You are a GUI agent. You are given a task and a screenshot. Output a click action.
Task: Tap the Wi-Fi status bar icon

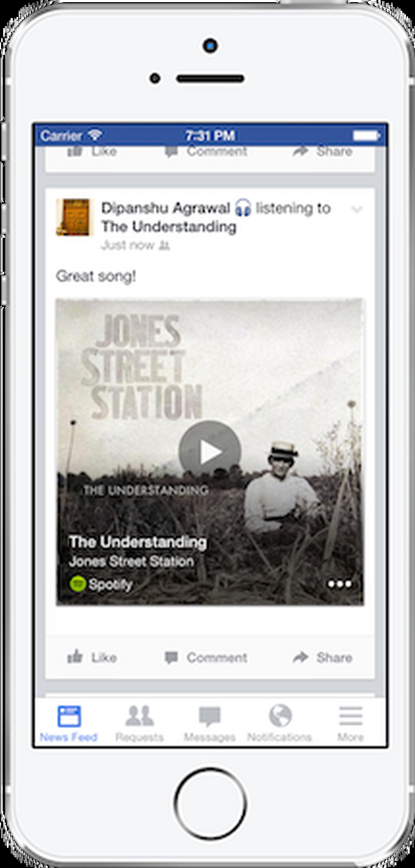(95, 135)
